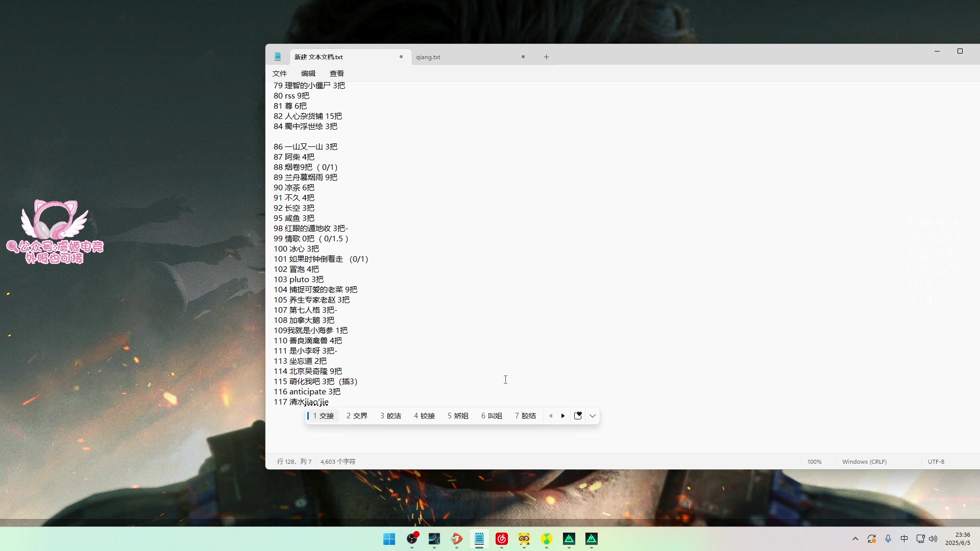Click the line 89 兰舟暮烟雨 9把

click(305, 178)
